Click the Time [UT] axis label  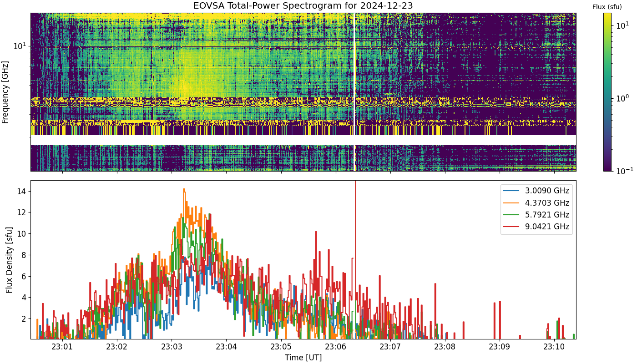pyautogui.click(x=303, y=358)
